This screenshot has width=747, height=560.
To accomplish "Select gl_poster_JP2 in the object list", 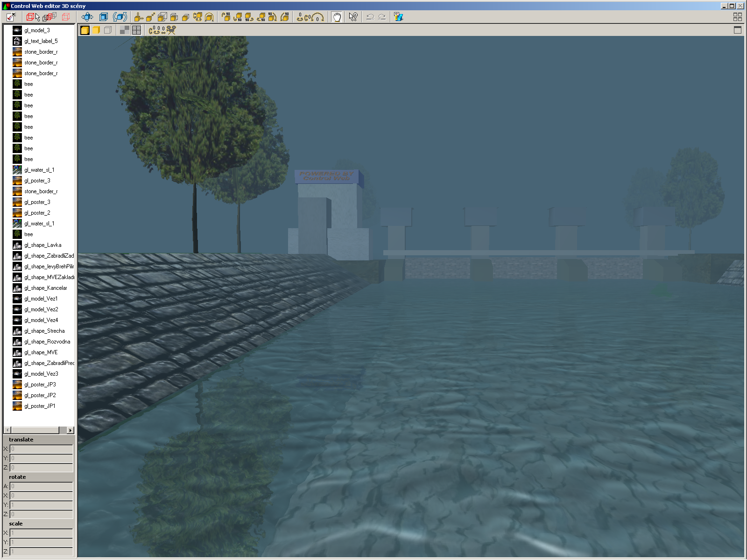I will point(40,395).
